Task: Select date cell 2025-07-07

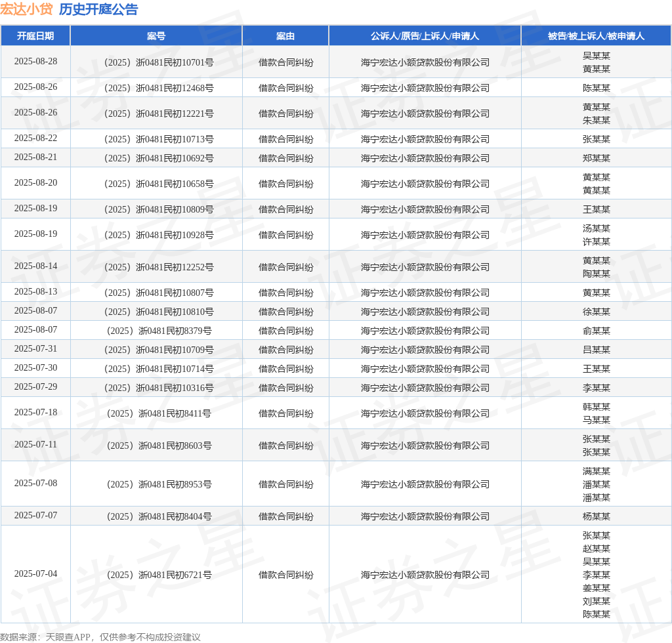Action: pyautogui.click(x=35, y=515)
